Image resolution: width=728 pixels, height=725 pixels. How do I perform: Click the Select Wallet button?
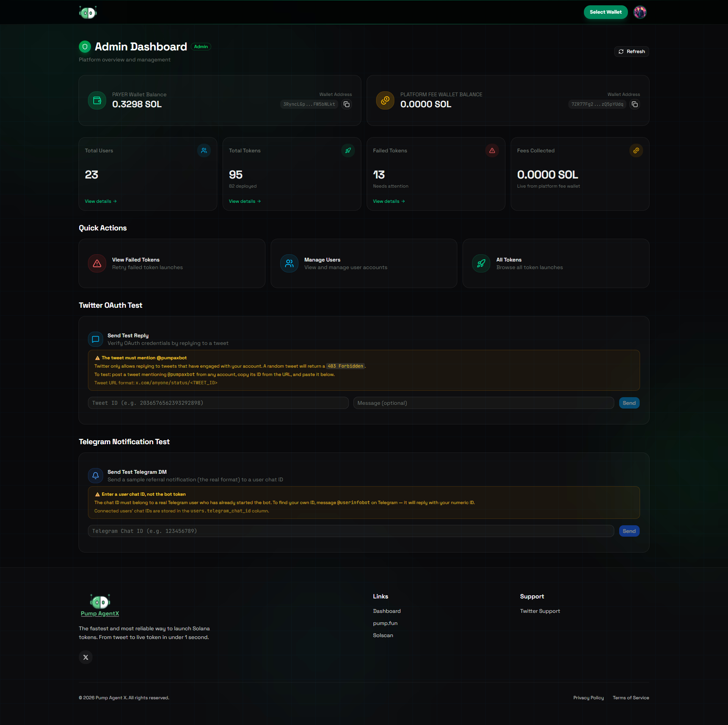tap(606, 12)
